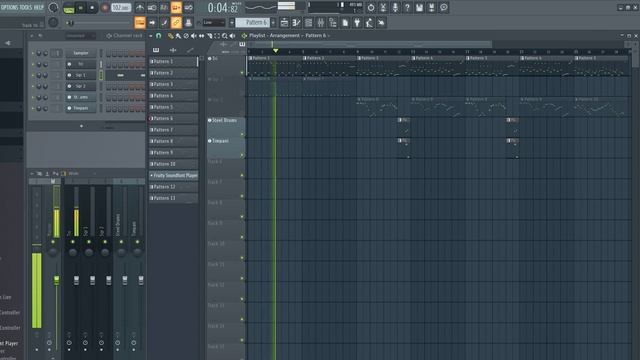Click the transport play/pause button

tap(81, 8)
